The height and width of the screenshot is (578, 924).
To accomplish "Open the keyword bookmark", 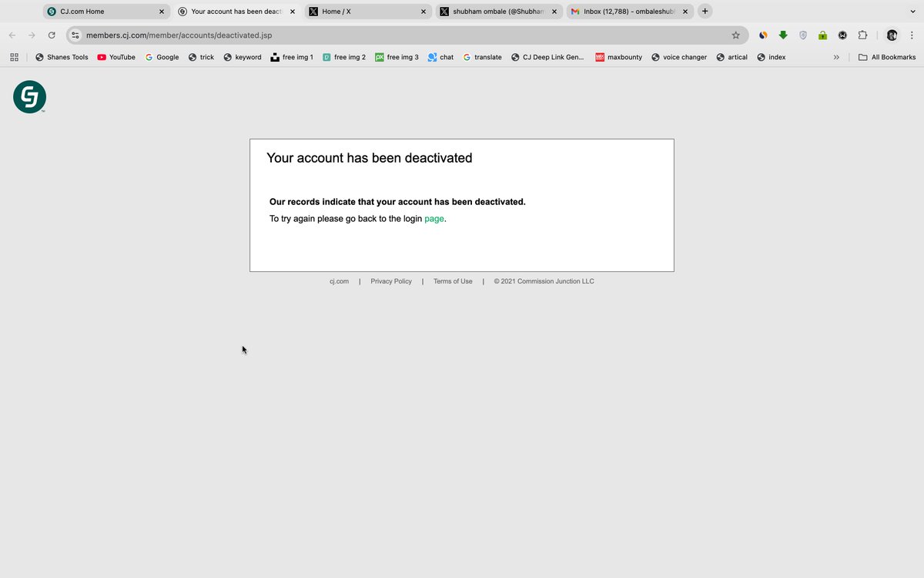I will click(x=243, y=57).
